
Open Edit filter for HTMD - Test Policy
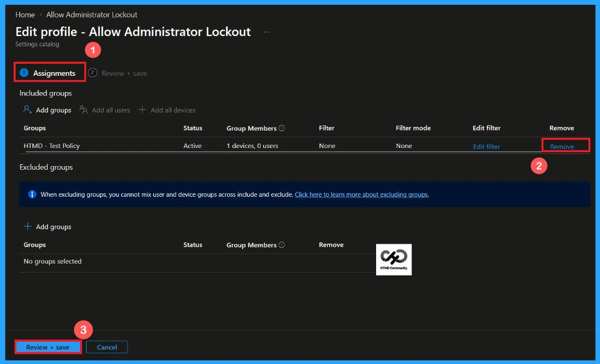click(x=486, y=147)
